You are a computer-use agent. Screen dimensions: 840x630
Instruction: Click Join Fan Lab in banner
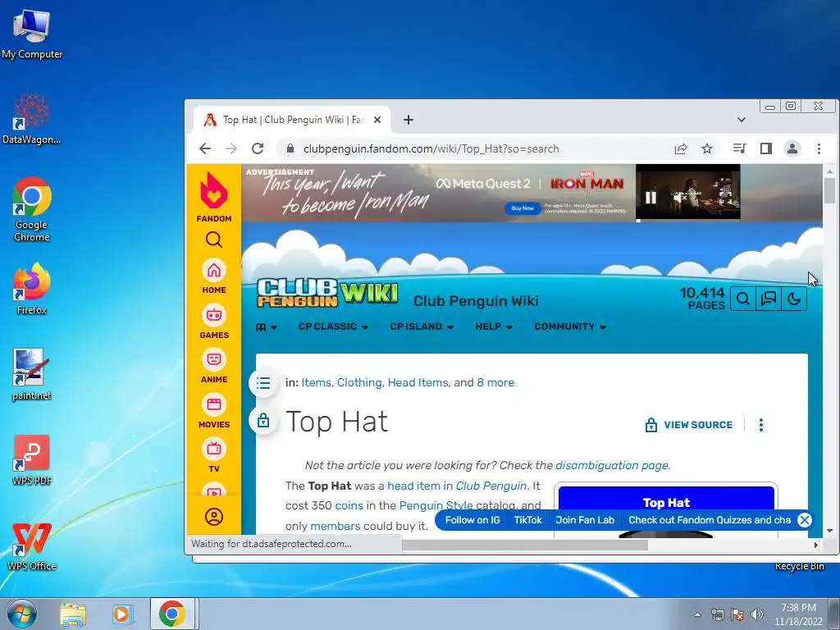(584, 519)
